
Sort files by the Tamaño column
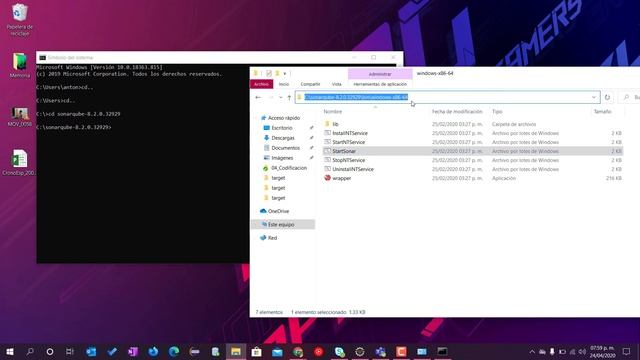point(603,111)
